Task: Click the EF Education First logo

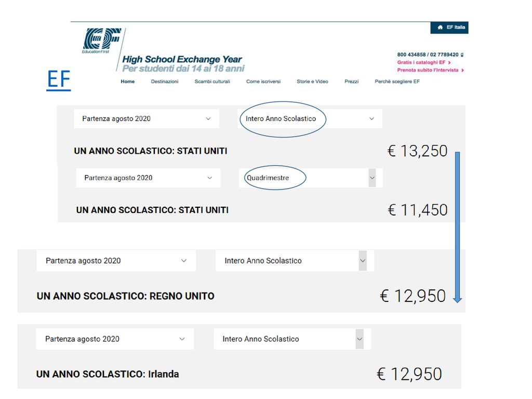Action: tap(101, 41)
